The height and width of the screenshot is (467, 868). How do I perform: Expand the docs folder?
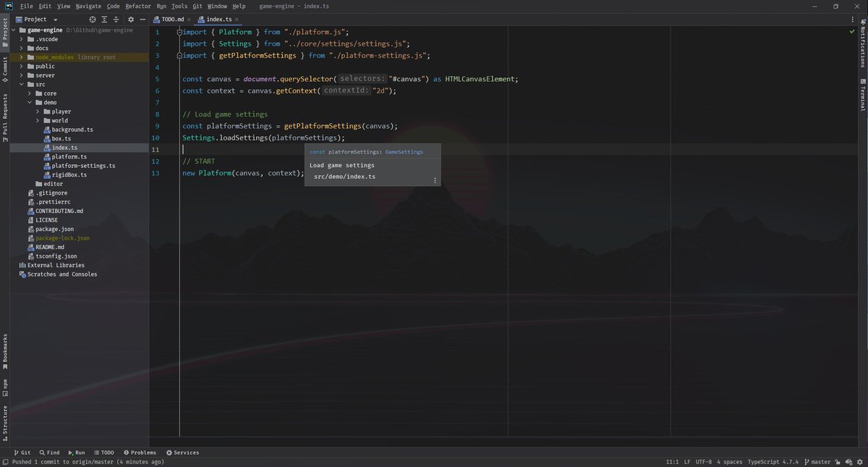point(22,48)
